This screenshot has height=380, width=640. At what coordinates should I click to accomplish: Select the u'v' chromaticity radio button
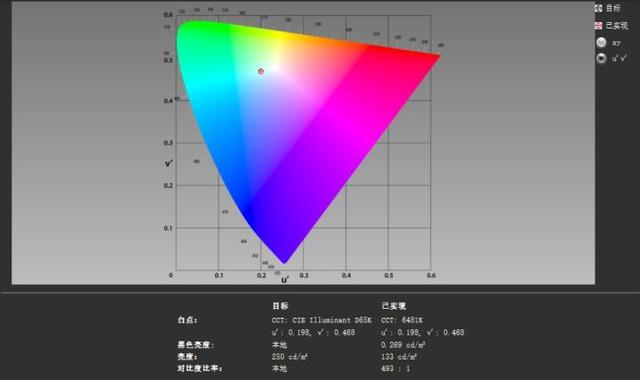point(601,58)
